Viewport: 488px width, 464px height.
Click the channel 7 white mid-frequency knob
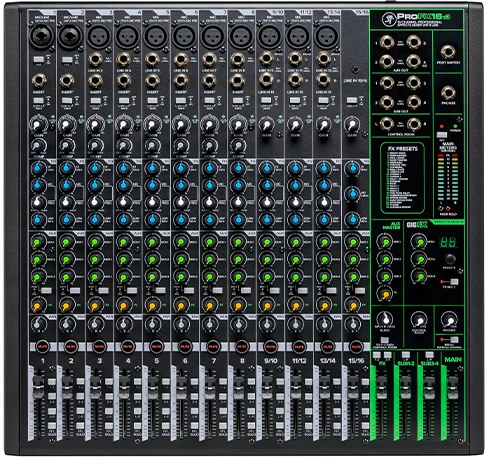coord(209,202)
